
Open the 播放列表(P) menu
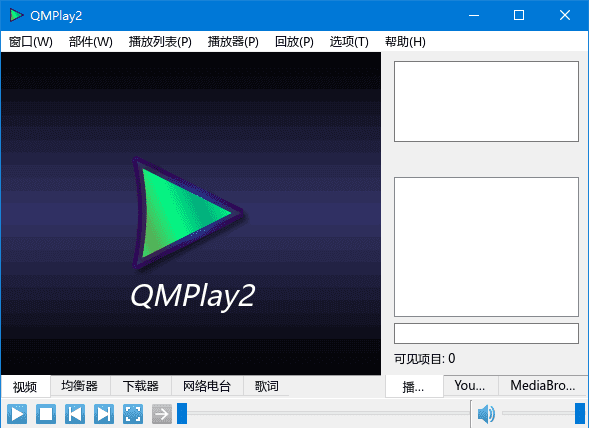tap(160, 41)
